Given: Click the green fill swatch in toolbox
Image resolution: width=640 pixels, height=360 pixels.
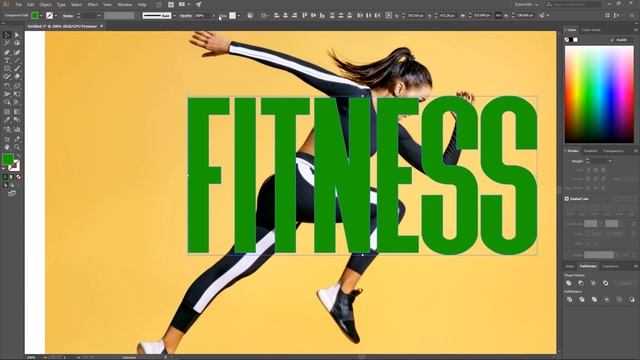Looking at the screenshot, I should pos(7,159).
